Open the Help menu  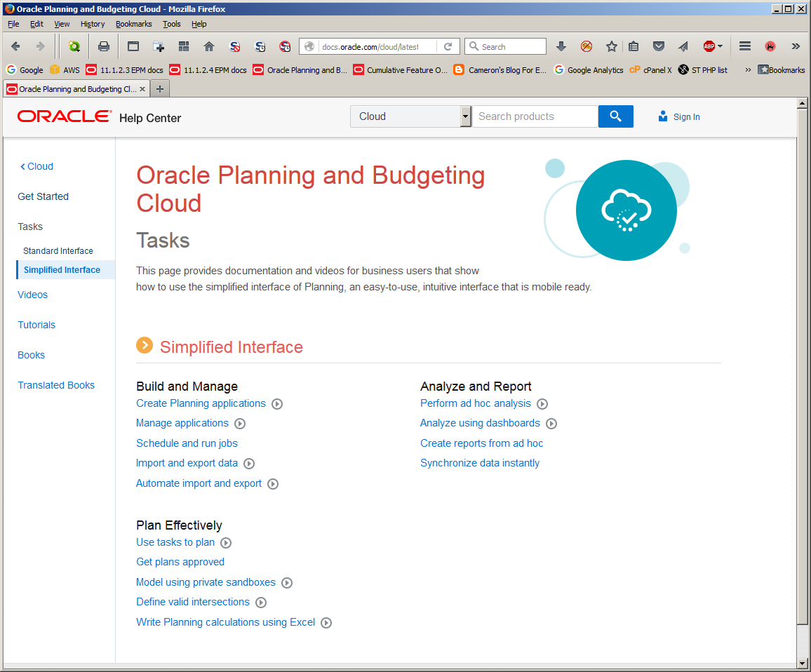pos(199,24)
